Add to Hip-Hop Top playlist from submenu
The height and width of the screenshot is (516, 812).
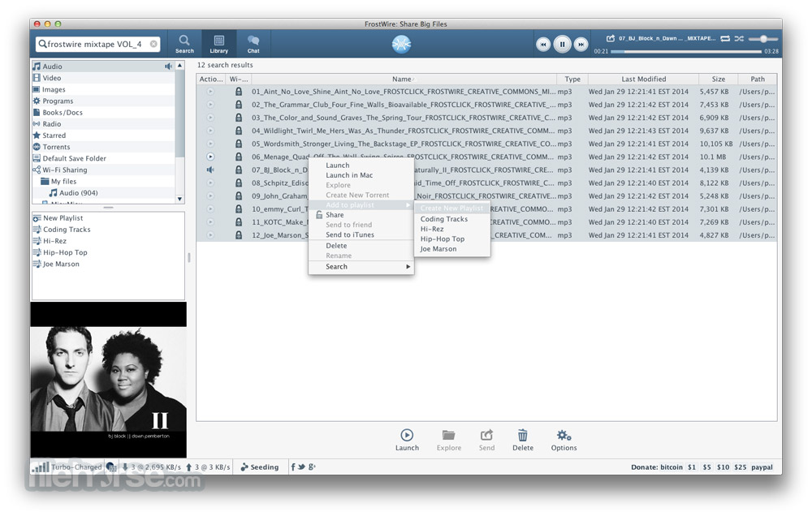click(452, 239)
